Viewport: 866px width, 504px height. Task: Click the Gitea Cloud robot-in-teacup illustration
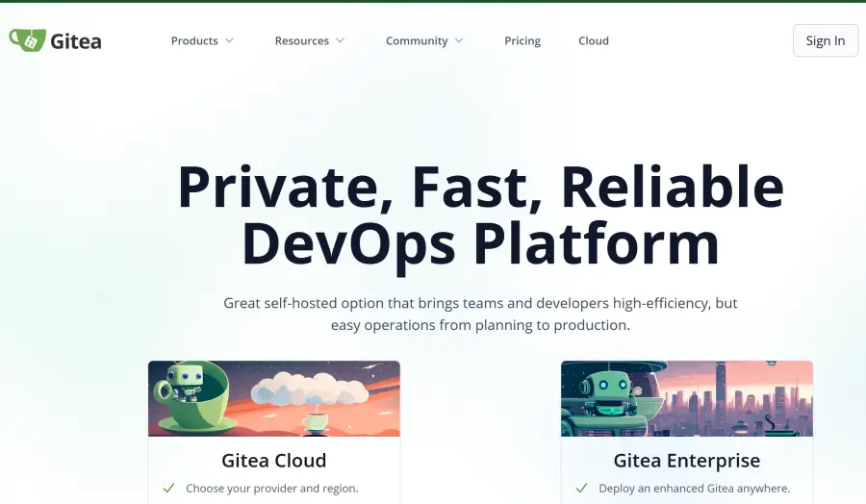pyautogui.click(x=274, y=398)
